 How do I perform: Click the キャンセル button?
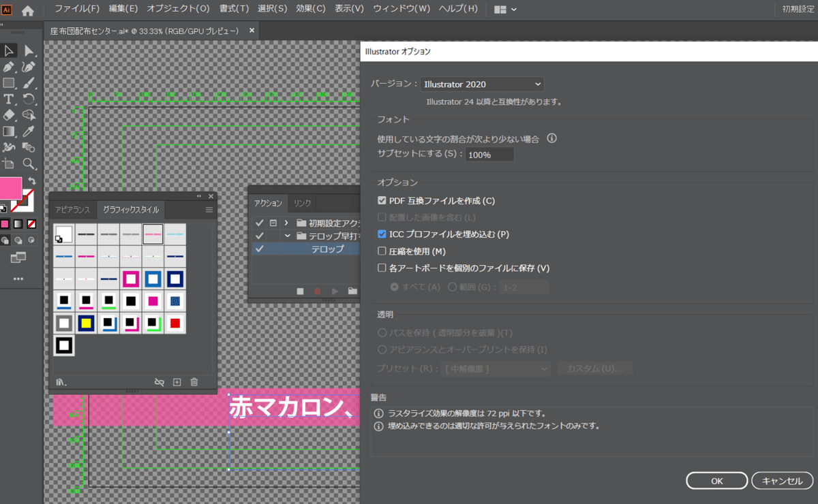[782, 480]
